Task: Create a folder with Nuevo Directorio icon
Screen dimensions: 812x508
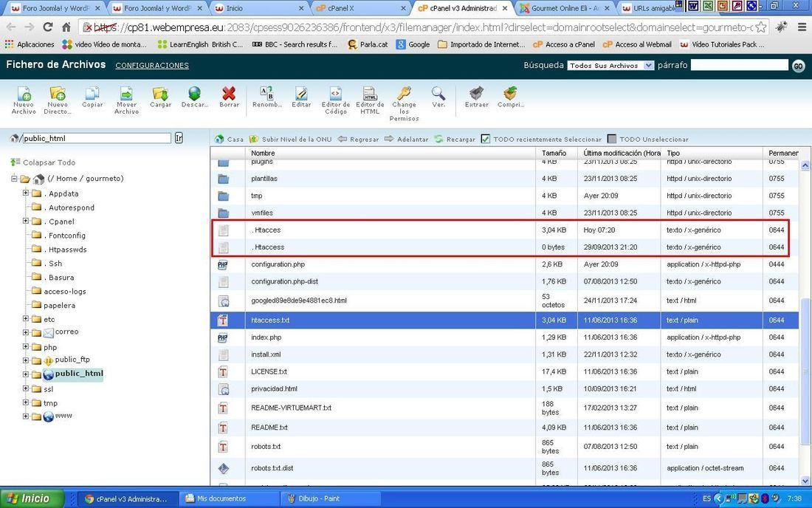Action: point(57,94)
